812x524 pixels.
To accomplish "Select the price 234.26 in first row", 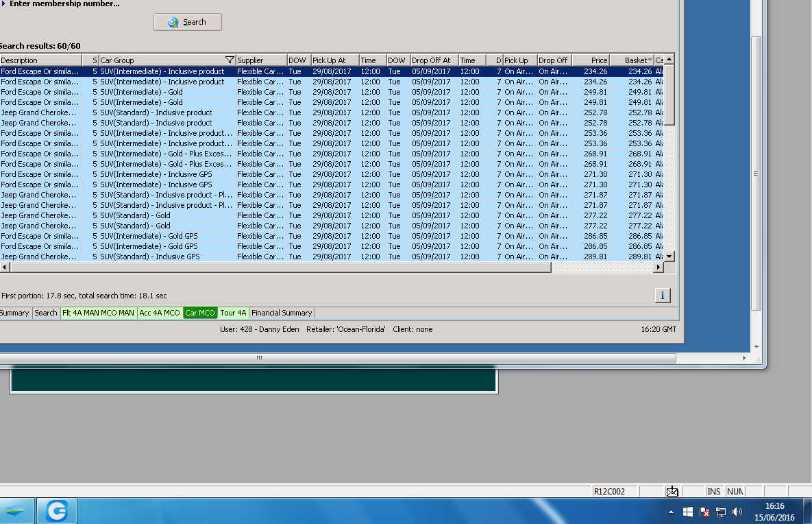I will (x=595, y=71).
